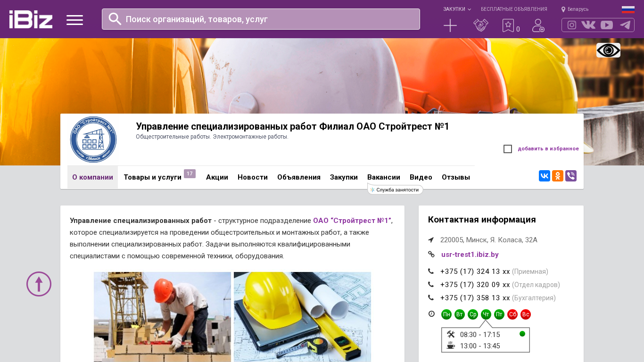Click the plus add icon in header
Image resolution: width=644 pixels, height=362 pixels.
[450, 25]
